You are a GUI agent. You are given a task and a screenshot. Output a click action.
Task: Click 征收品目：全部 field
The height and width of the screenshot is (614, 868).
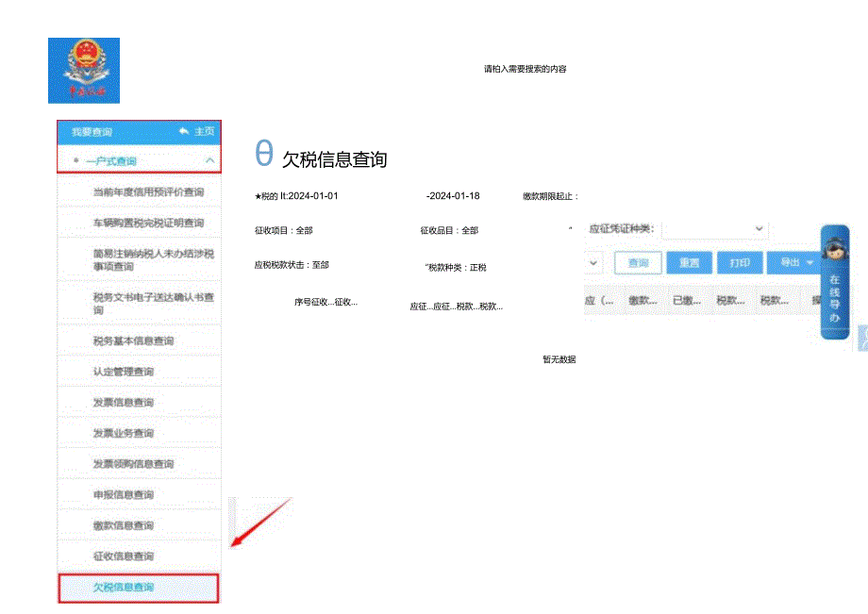pyautogui.click(x=449, y=230)
